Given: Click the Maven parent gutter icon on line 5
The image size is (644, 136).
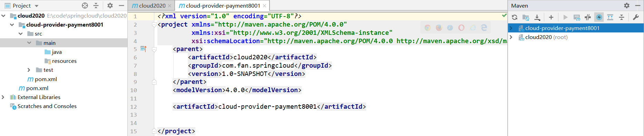Looking at the screenshot, I should pos(143,49).
